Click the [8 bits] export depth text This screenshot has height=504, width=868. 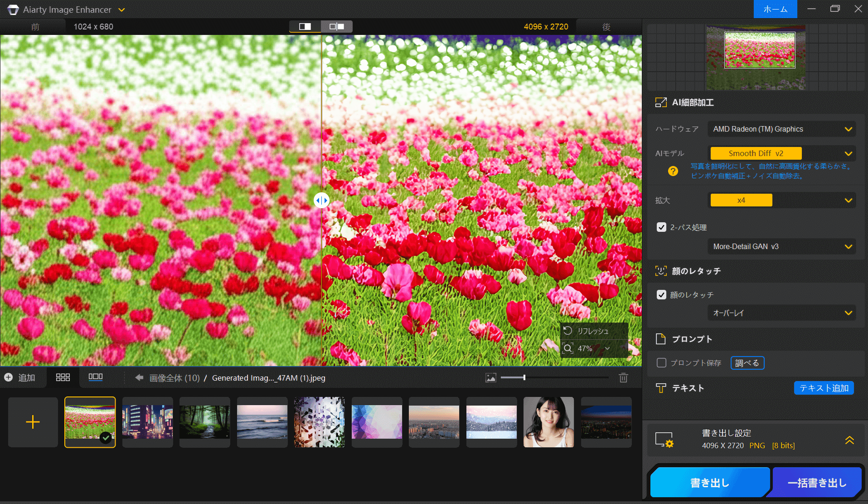[x=784, y=445]
